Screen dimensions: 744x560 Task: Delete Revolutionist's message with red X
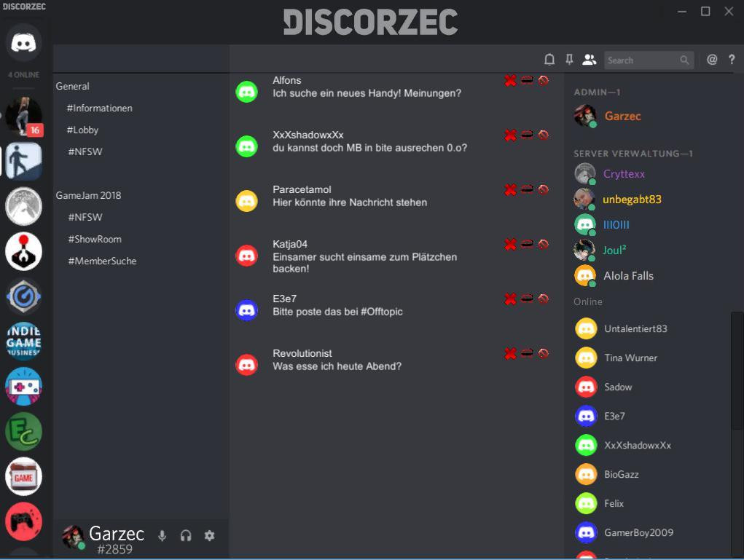tap(510, 353)
